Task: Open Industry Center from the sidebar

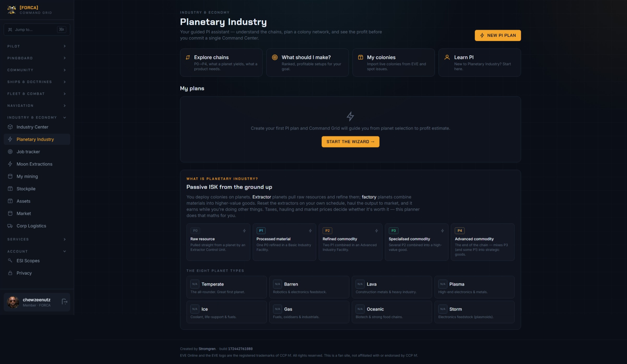Action: 37,127
